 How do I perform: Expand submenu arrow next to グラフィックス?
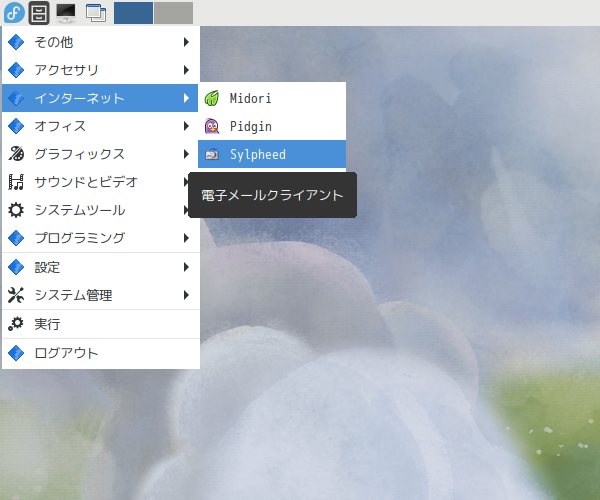(x=186, y=154)
